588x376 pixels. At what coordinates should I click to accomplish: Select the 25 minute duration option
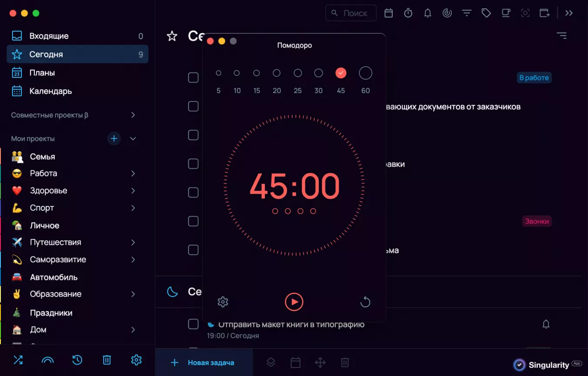coord(297,73)
